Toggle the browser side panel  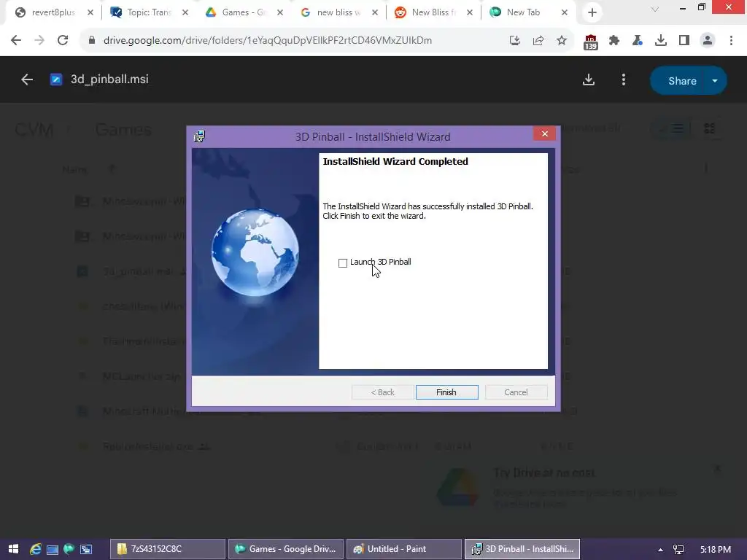point(684,41)
